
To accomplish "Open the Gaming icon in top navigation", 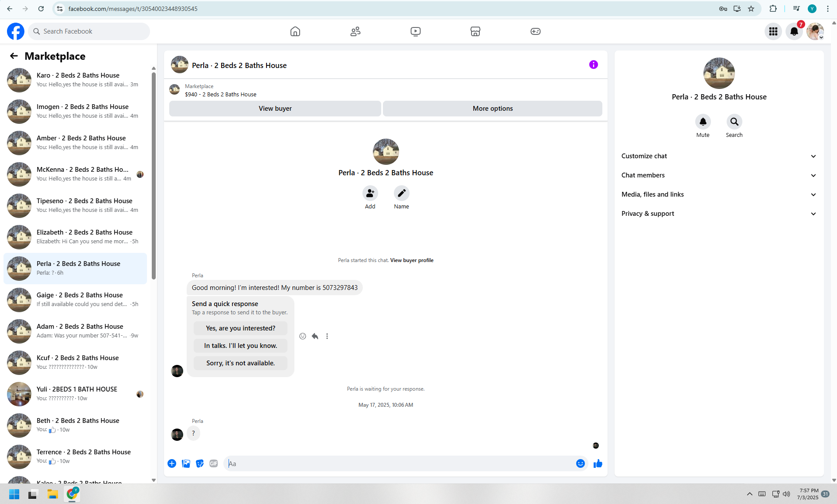I will pos(536,31).
